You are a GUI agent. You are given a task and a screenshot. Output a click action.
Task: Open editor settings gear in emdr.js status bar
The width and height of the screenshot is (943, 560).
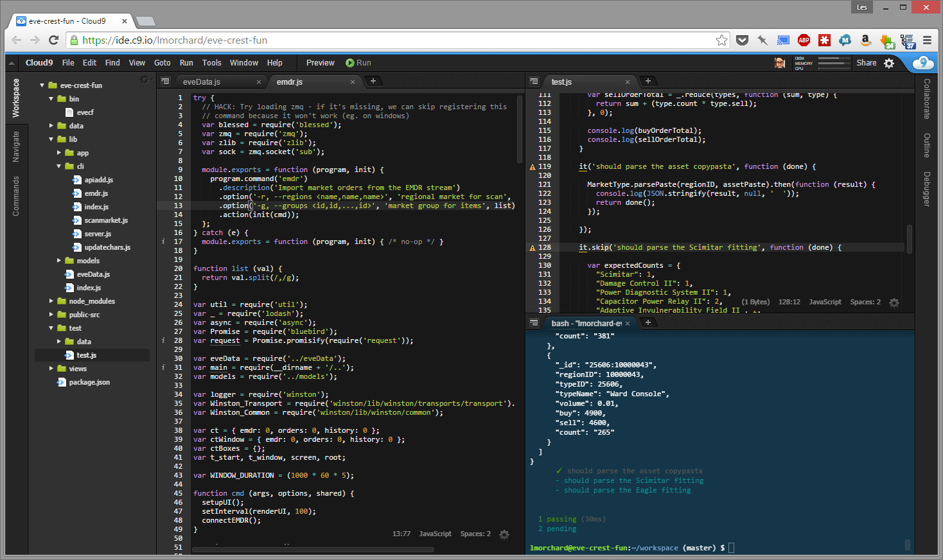504,534
